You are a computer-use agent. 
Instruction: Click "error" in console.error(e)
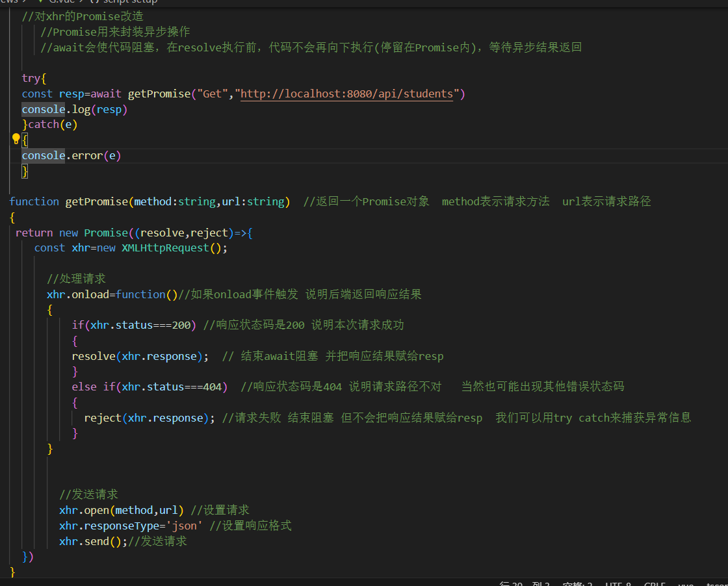(x=87, y=155)
